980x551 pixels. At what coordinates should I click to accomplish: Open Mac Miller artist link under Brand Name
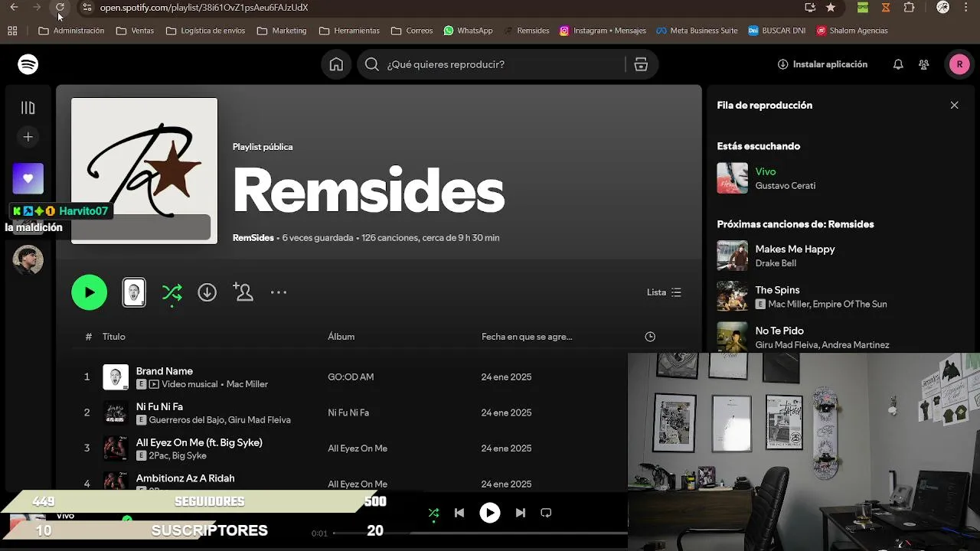click(x=247, y=384)
